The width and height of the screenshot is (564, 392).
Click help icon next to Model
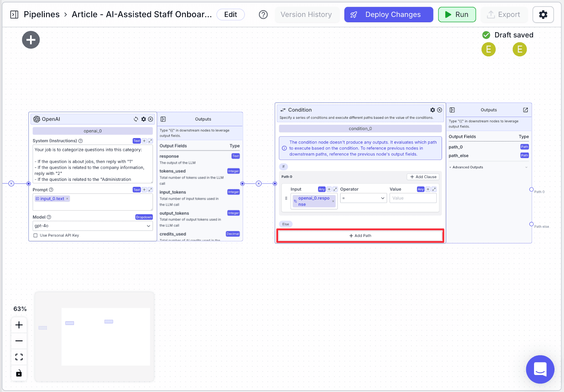point(49,217)
